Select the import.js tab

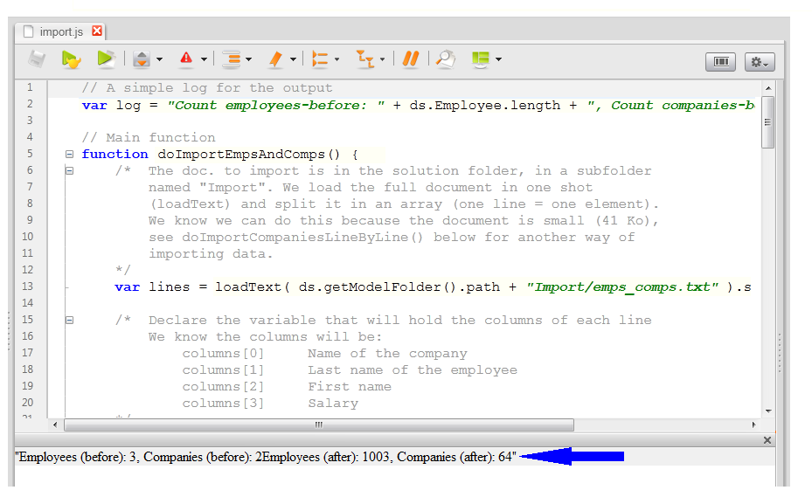tap(60, 31)
